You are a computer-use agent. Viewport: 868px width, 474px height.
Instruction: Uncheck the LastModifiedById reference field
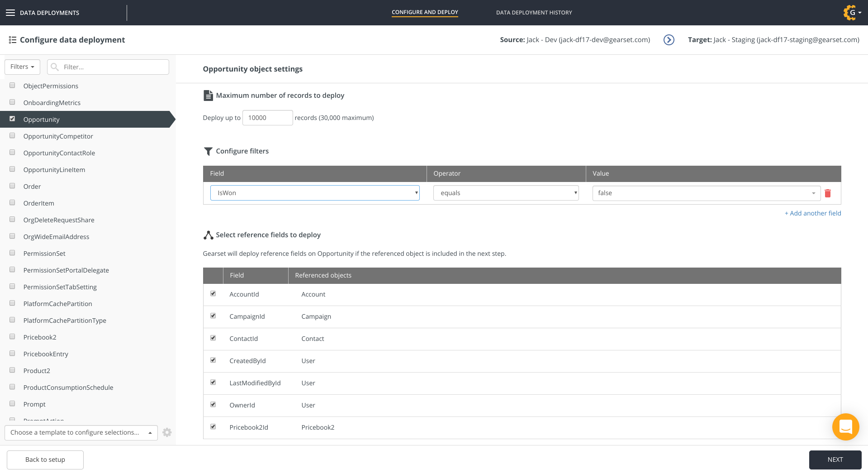[213, 382]
